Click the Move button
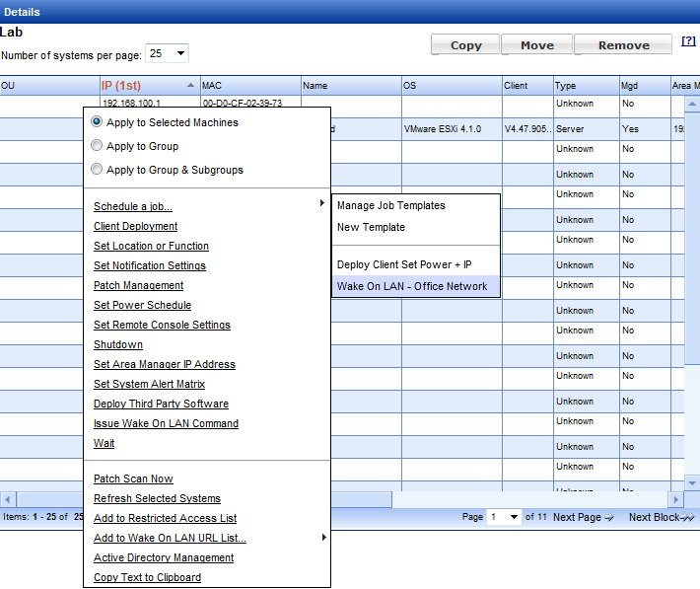The image size is (700, 589). pos(536,45)
